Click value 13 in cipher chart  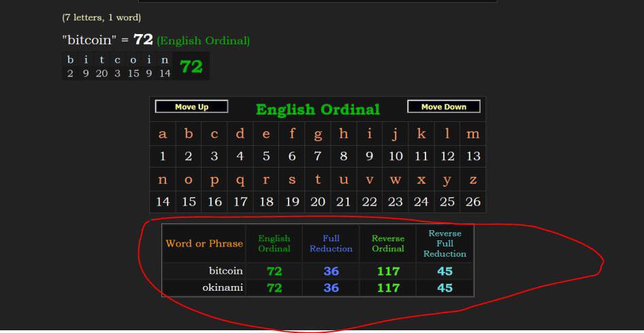point(472,156)
